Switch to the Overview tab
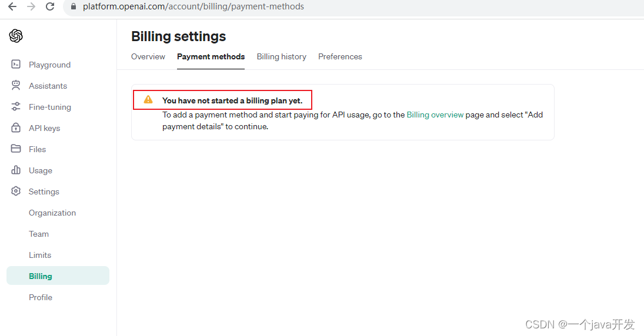644x336 pixels. coord(148,56)
